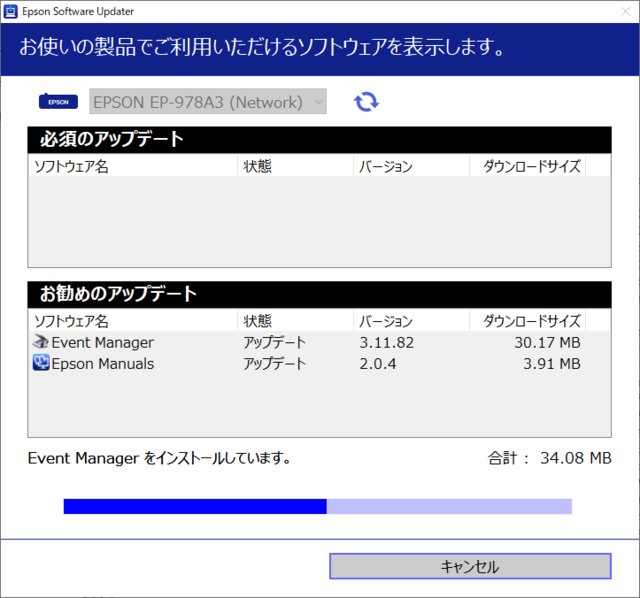Click version 3.11.82 cell
The width and height of the screenshot is (640, 598).
click(x=387, y=342)
